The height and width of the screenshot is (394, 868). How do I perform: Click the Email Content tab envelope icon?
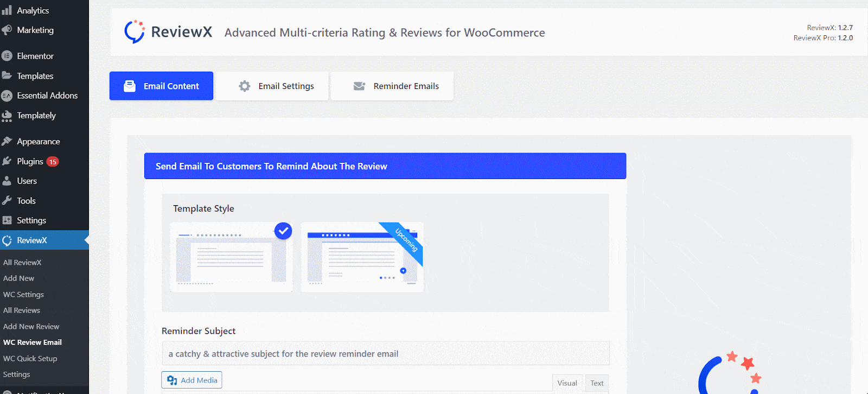click(x=130, y=86)
